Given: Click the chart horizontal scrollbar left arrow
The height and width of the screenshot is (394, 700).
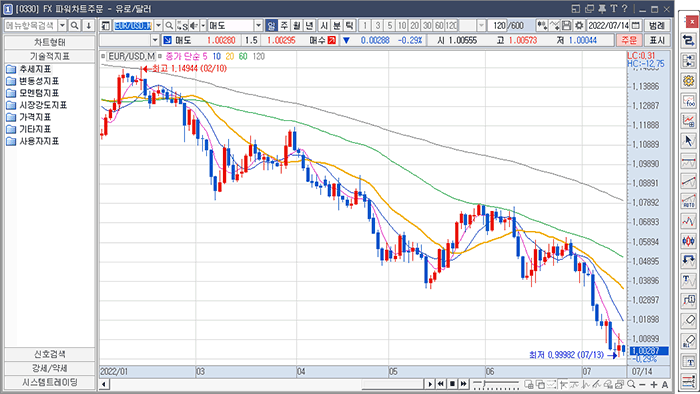Looking at the screenshot, I should [104, 384].
